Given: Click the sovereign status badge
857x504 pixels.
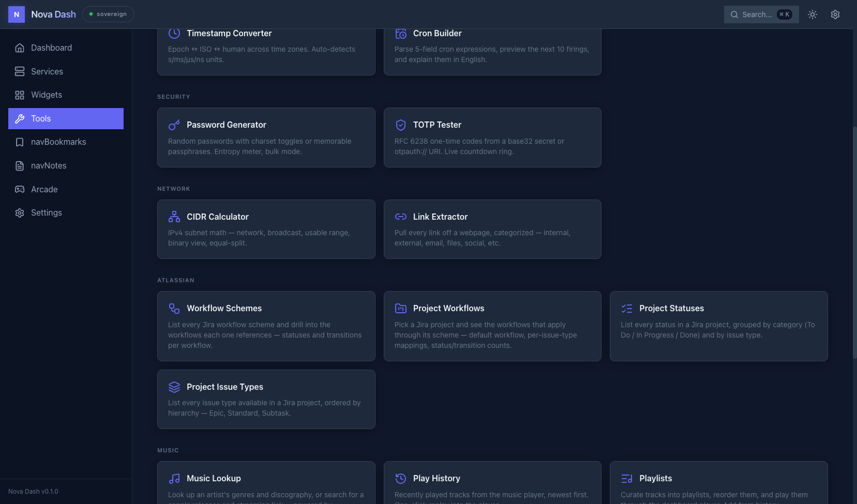Looking at the screenshot, I should point(108,14).
